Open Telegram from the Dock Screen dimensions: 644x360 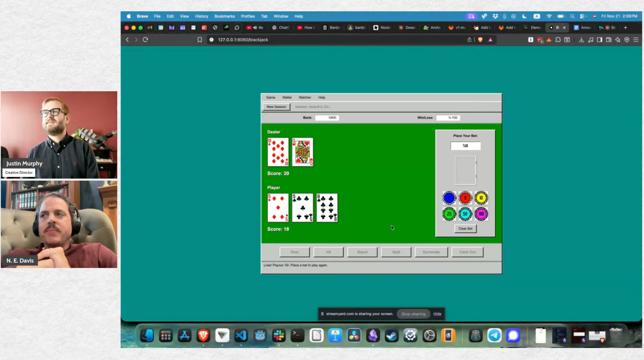tap(494, 336)
